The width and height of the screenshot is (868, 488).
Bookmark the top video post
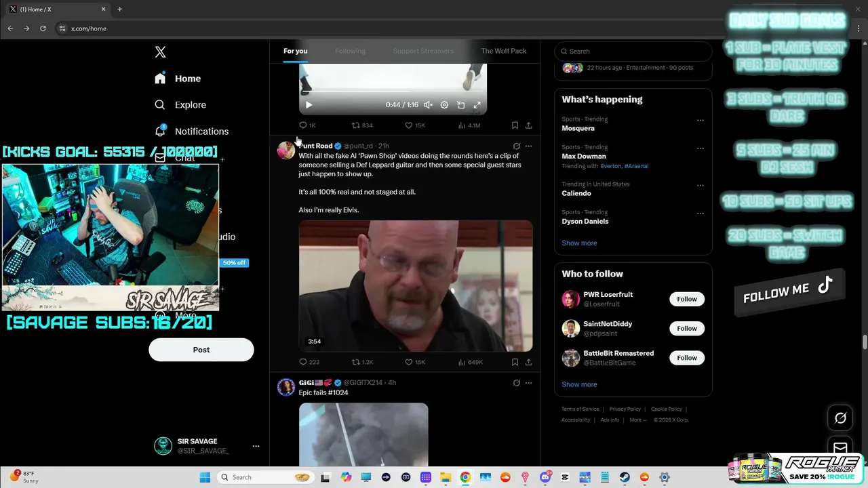point(515,125)
